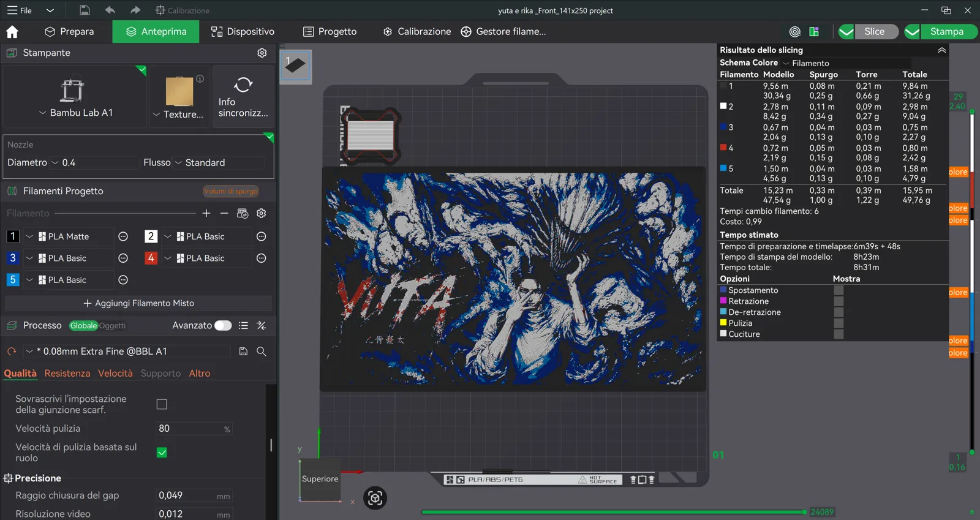980x520 pixels.
Task: Save the 0.08mm Extra Fine process preset
Action: (243, 352)
